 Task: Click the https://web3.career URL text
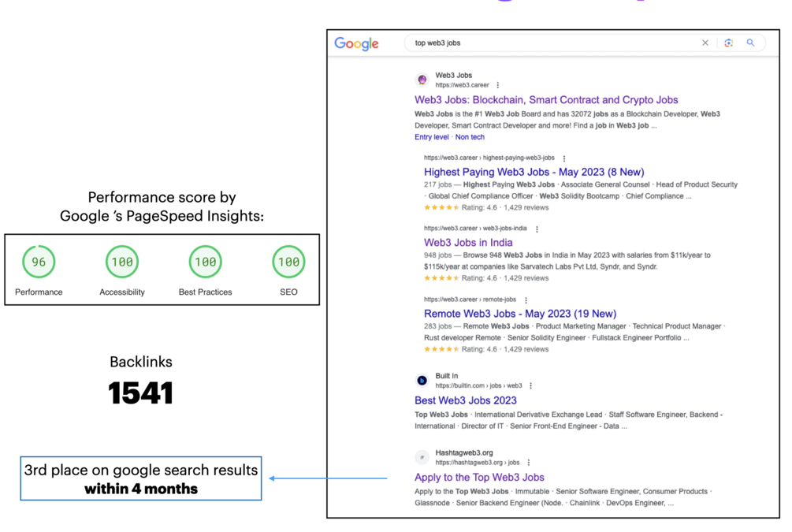point(462,85)
